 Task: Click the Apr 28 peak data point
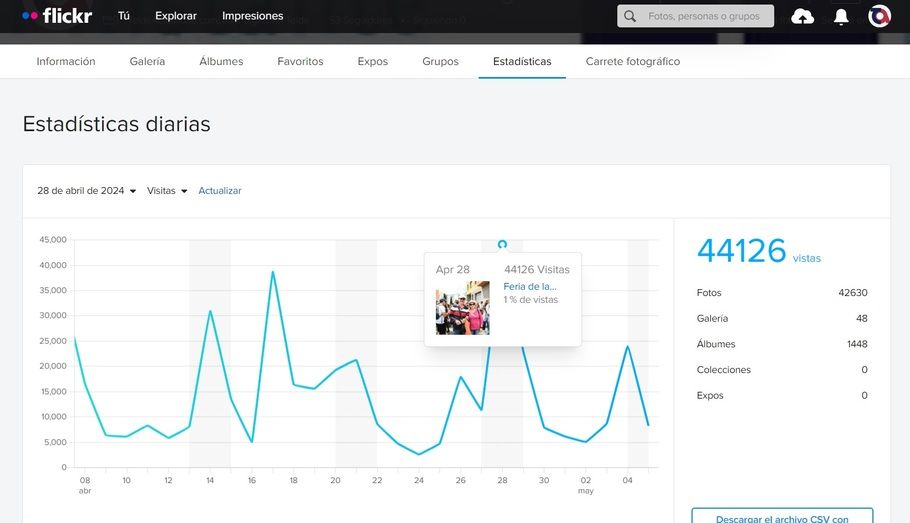[502, 244]
